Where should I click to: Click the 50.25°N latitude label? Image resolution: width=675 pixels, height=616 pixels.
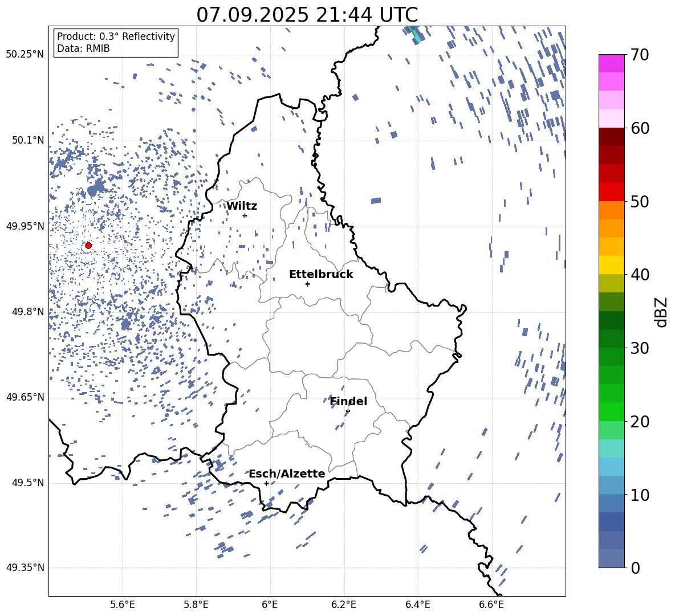[25, 55]
